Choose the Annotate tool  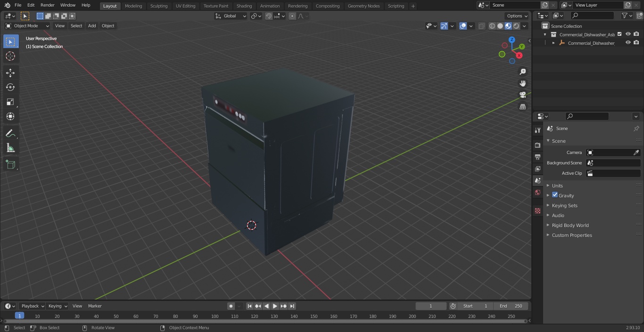(x=10, y=133)
